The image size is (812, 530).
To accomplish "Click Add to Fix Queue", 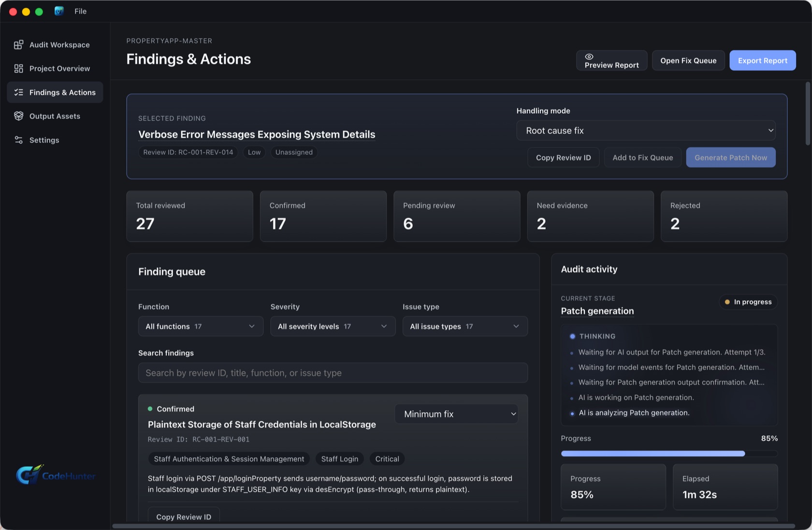I will [642, 158].
